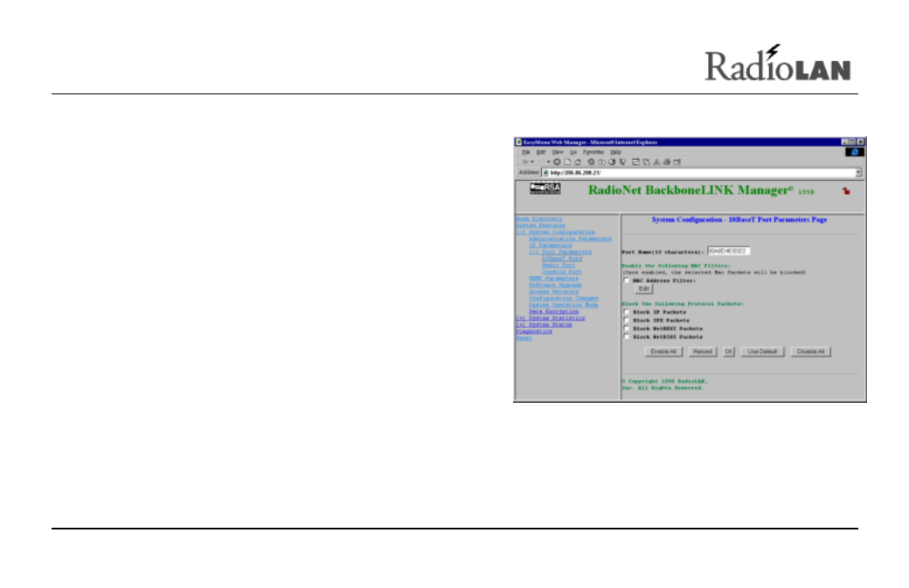Click the page icon beside the address URL
Screen dimensions: 909x588
pos(545,173)
